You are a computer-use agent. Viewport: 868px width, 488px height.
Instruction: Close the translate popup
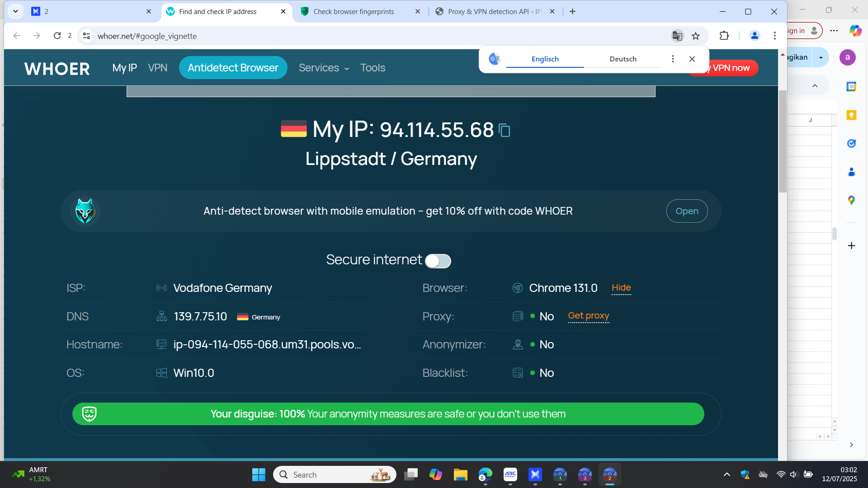pos(692,59)
